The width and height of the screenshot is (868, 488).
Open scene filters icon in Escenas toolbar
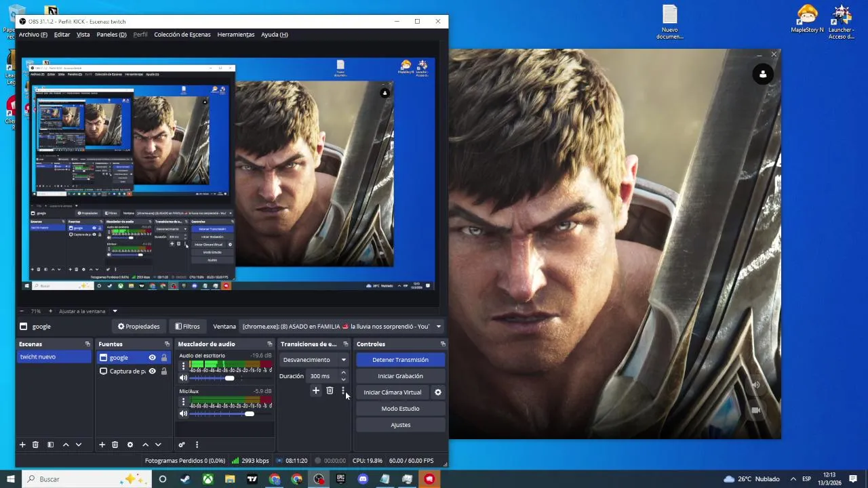pyautogui.click(x=50, y=445)
